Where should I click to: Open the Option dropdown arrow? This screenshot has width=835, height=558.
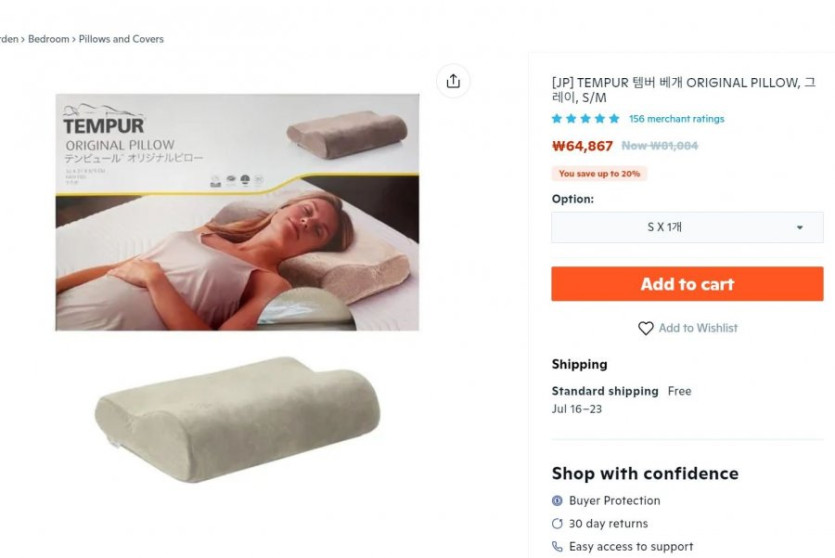point(799,227)
